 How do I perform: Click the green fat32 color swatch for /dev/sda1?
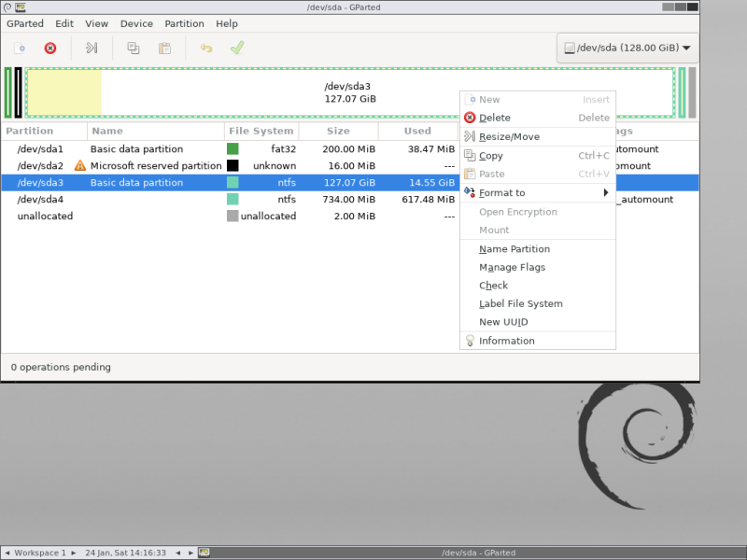tap(233, 149)
